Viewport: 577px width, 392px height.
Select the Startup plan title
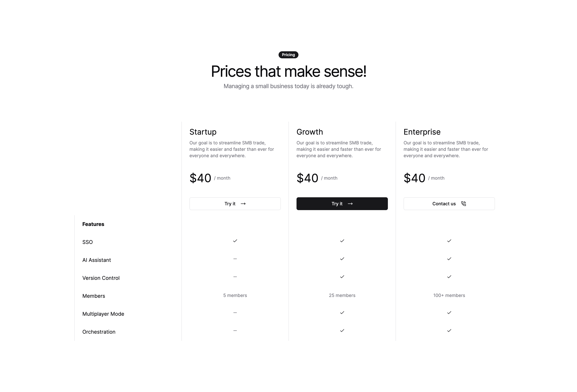(x=203, y=132)
